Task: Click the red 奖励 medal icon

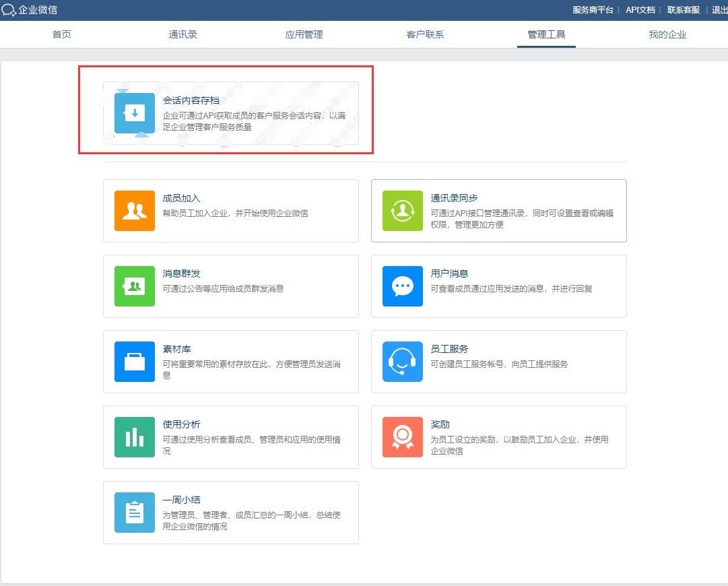Action: (x=403, y=437)
